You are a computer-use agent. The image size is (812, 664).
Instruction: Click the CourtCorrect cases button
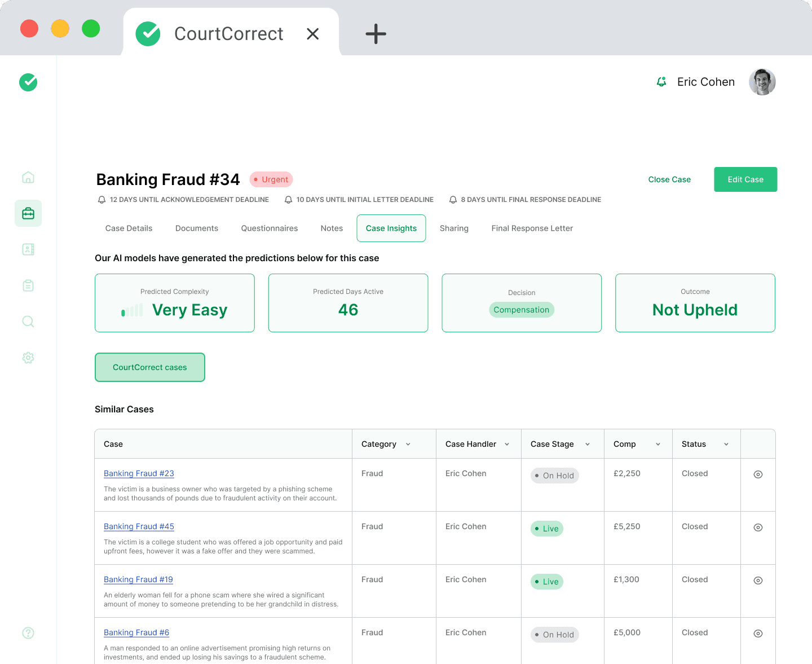150,367
